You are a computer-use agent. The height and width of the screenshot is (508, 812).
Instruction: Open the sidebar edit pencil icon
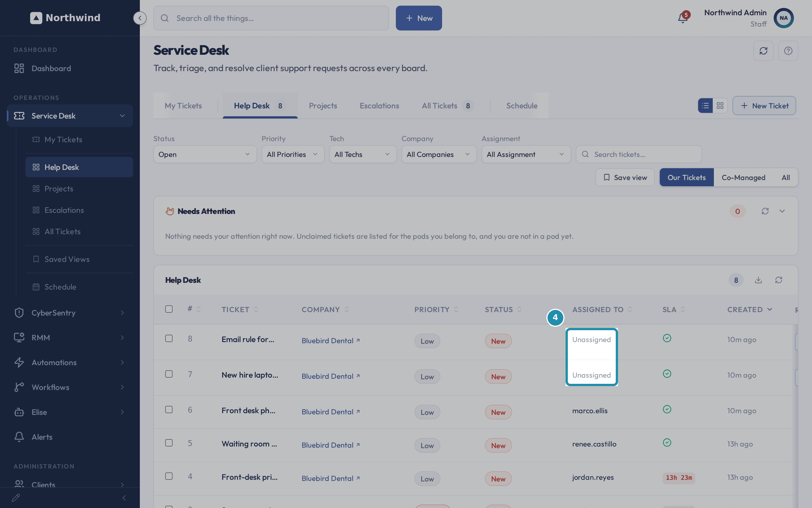tap(16, 498)
